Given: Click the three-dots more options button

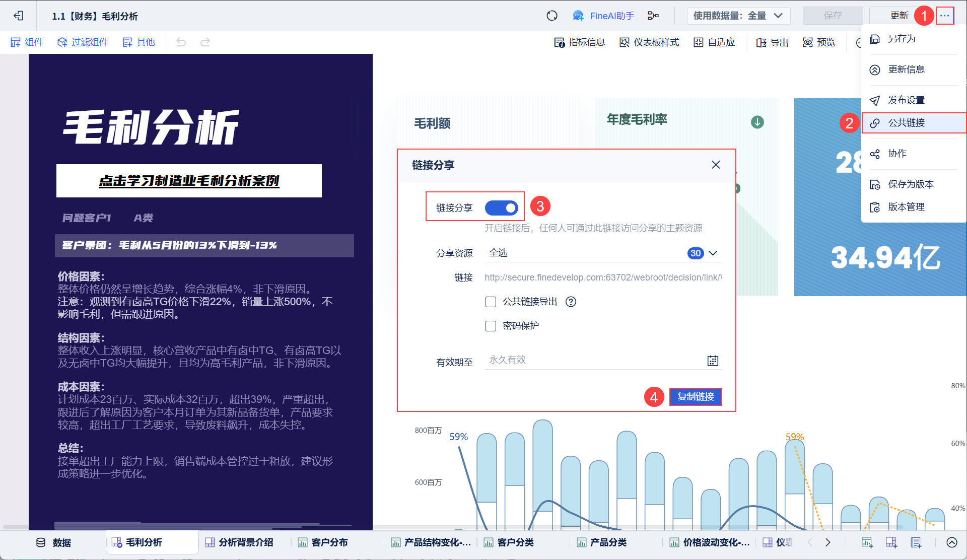Looking at the screenshot, I should 944,16.
